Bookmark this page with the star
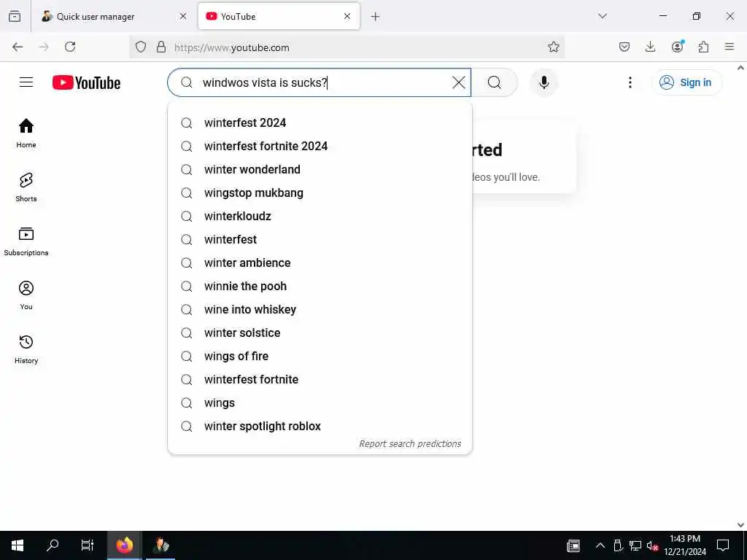The image size is (747, 560). (553, 47)
